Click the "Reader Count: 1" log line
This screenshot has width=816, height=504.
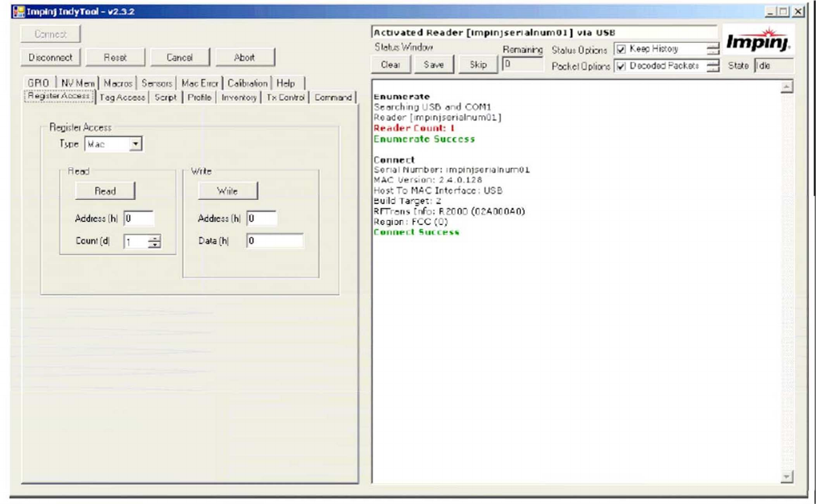click(x=414, y=128)
